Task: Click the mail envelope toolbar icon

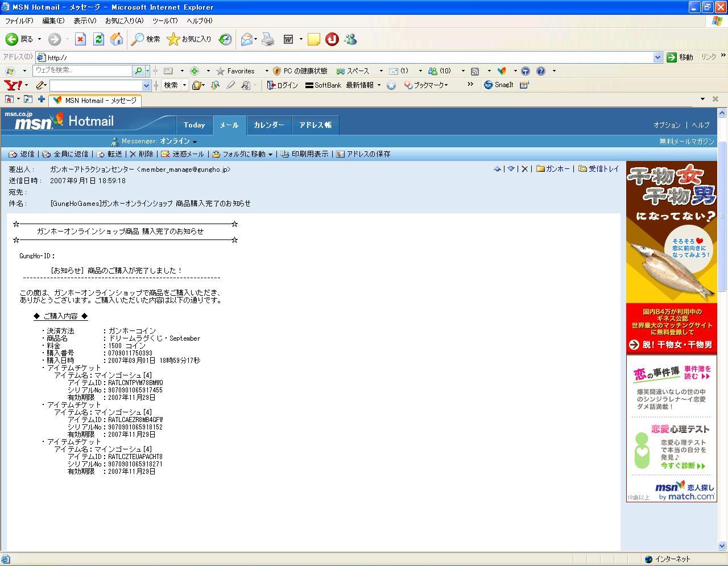Action: pos(246,39)
